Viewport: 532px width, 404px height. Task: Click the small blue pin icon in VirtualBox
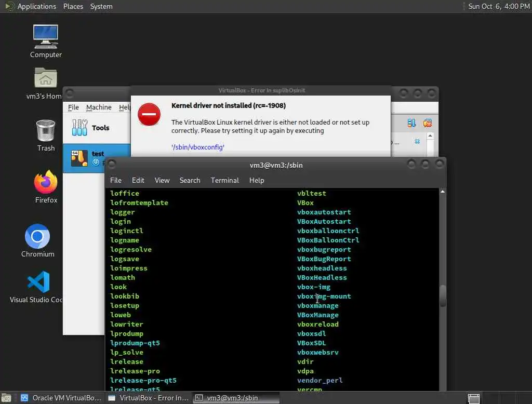coord(417,141)
